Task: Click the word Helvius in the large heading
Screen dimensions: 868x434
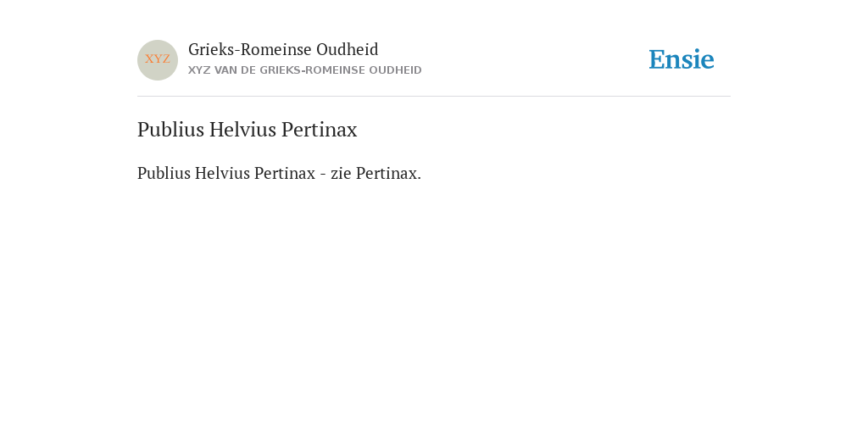Action: click(x=242, y=130)
